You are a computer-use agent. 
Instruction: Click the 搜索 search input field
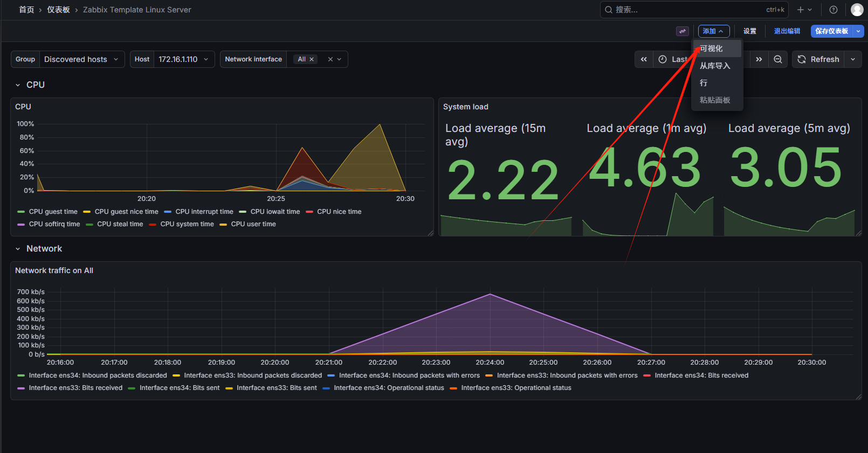(694, 10)
